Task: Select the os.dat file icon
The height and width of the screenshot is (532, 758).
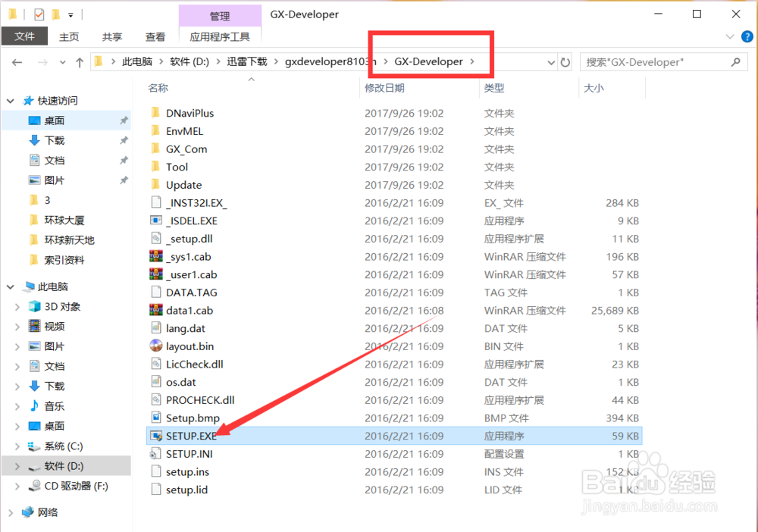Action: tap(155, 382)
